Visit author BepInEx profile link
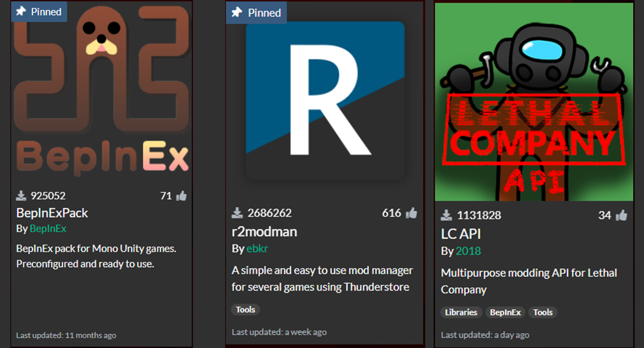Image resolution: width=644 pixels, height=348 pixels. click(48, 228)
